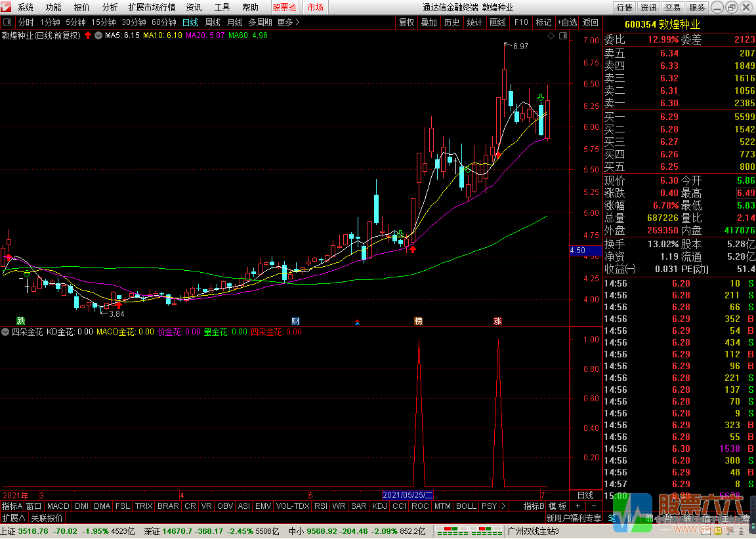Select the 日线 daily period
756x539 pixels.
pyautogui.click(x=190, y=22)
